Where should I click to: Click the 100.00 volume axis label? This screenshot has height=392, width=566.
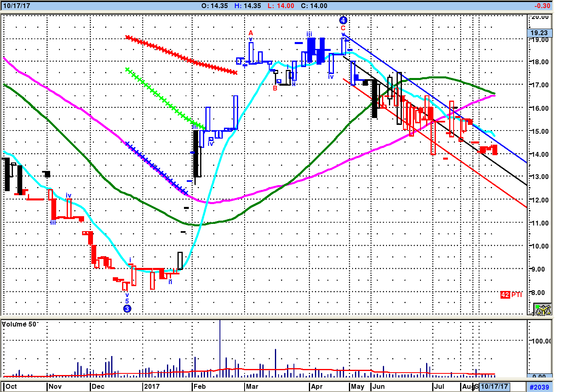click(541, 341)
